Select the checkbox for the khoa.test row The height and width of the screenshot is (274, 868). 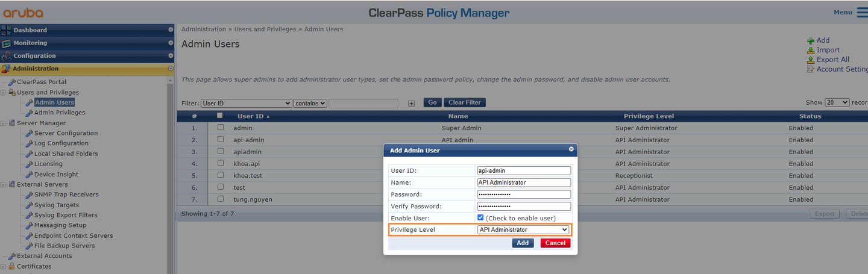(x=220, y=175)
